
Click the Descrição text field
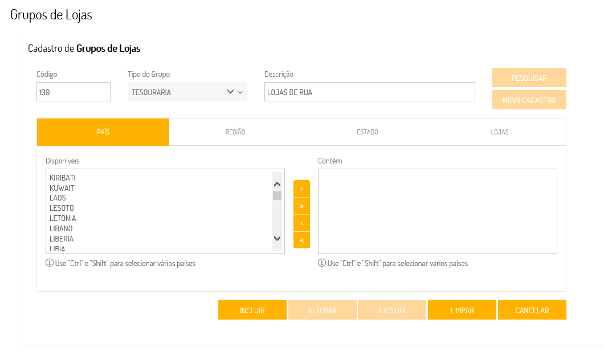point(369,92)
